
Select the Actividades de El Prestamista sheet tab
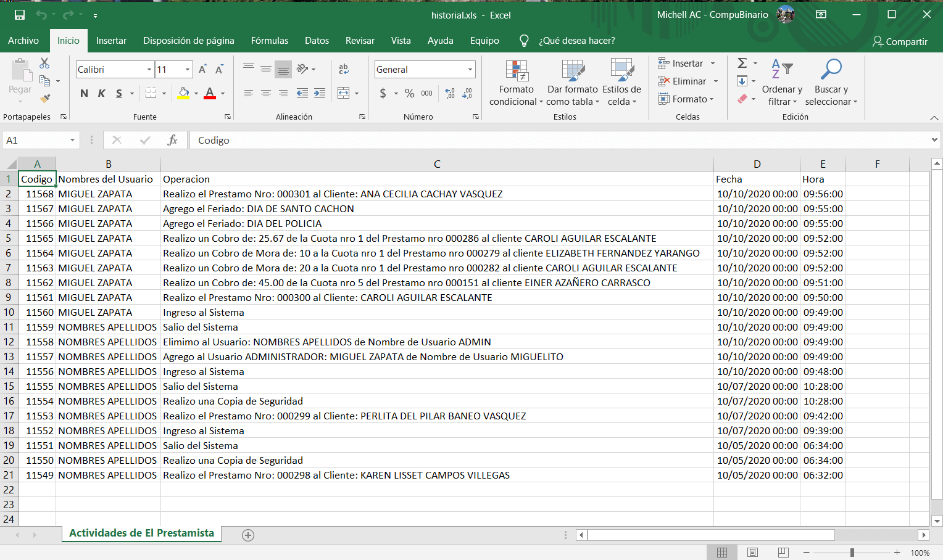point(141,533)
